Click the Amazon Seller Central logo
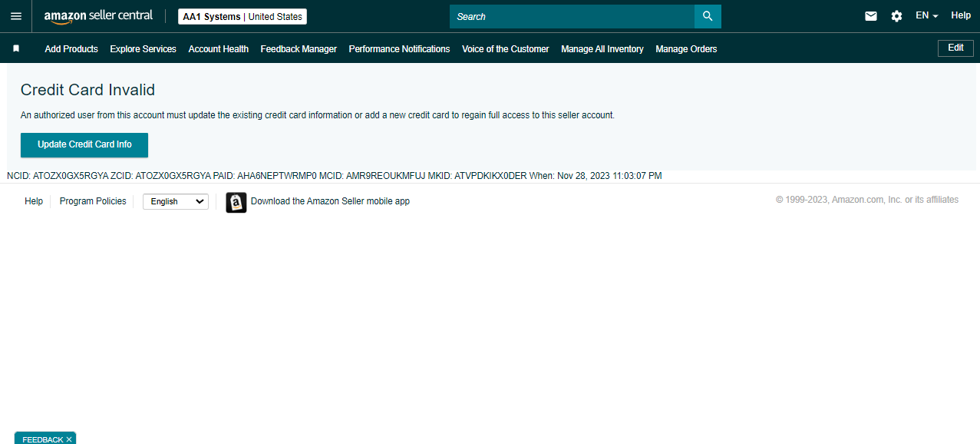This screenshot has width=980, height=444. 98,16
